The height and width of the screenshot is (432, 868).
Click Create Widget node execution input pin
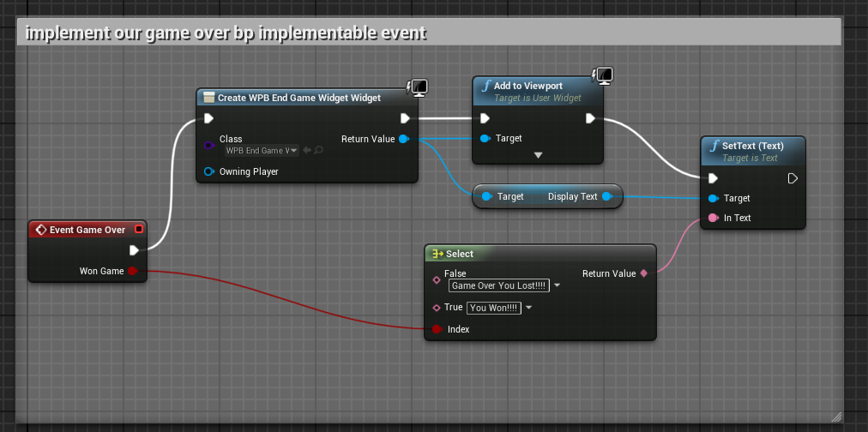pyautogui.click(x=208, y=118)
